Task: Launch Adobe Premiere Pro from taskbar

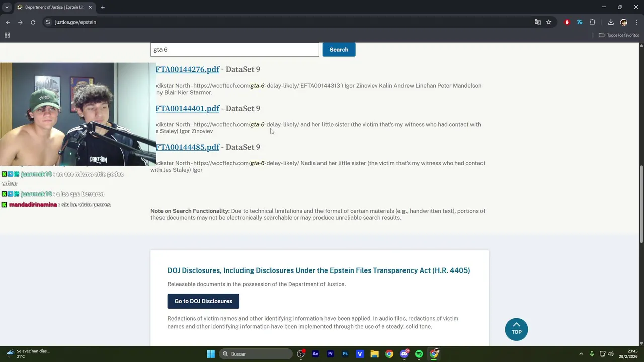Action: coord(330,354)
